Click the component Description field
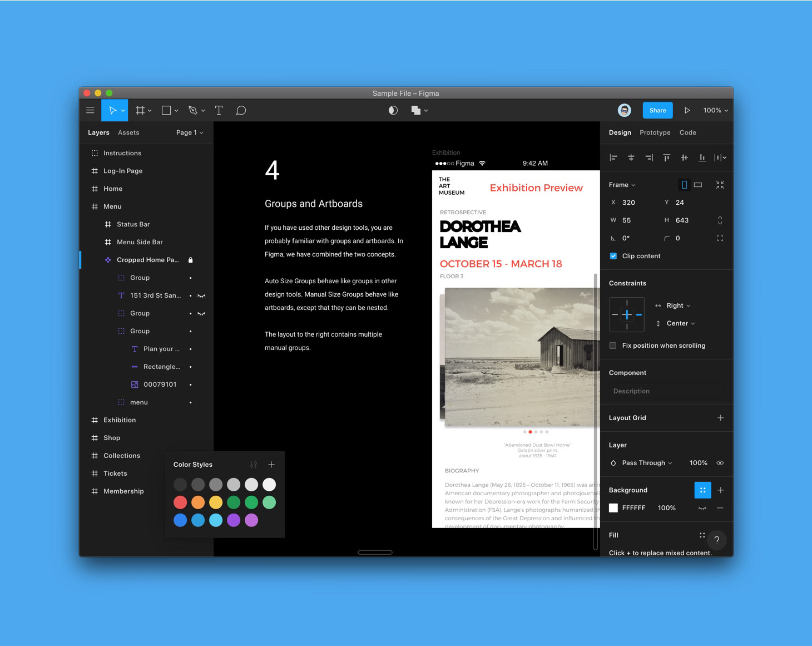 tap(666, 391)
